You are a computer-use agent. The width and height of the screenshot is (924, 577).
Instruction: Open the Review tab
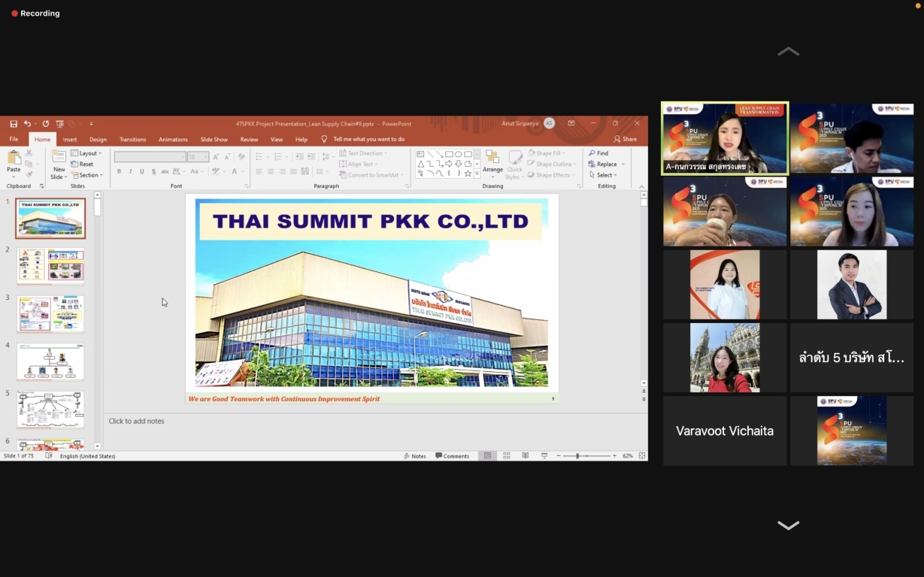click(x=249, y=139)
